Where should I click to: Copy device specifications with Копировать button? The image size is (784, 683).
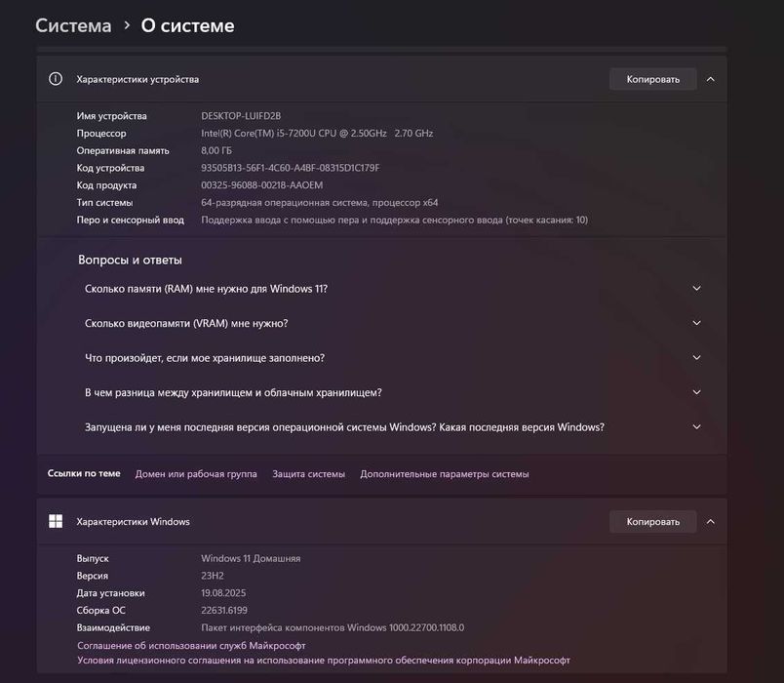[x=652, y=79]
